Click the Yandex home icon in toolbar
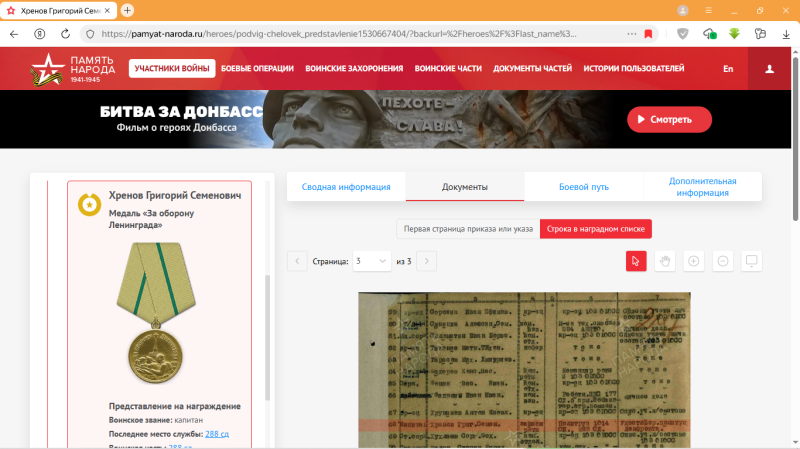 pos(39,34)
